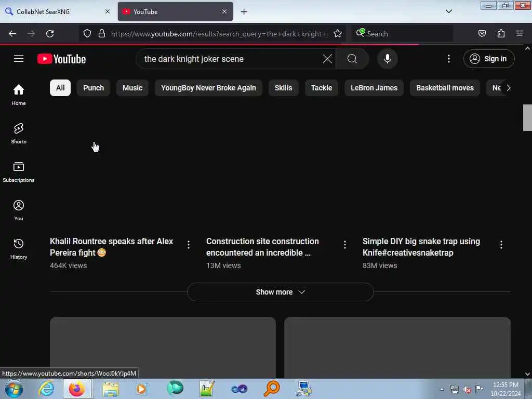Start voice search with the microphone icon
This screenshot has height=399, width=532.
coord(387,59)
